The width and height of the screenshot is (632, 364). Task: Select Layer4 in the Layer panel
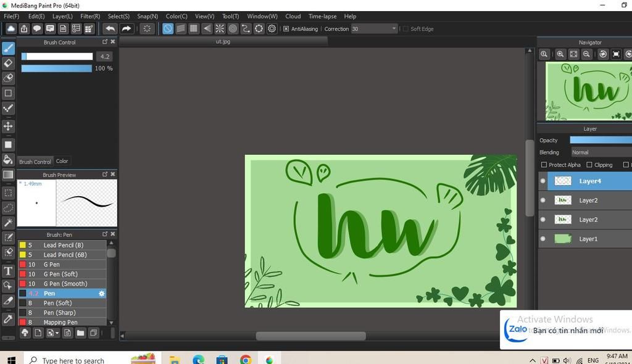pos(589,181)
